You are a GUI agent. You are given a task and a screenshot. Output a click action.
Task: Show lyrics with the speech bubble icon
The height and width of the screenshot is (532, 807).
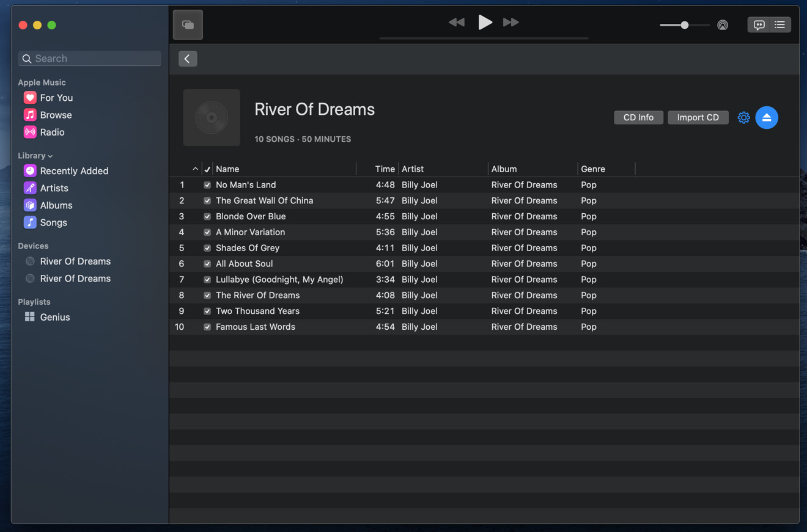[759, 25]
